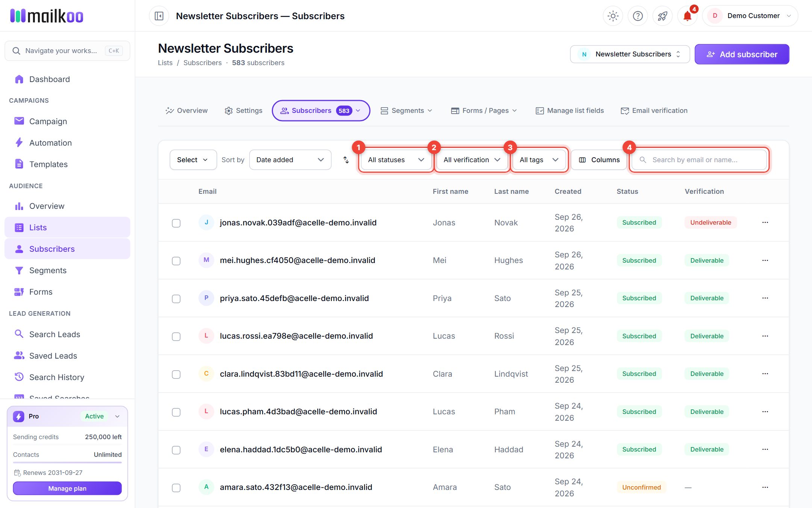Open Automation from the sidebar
Screen dimensions: 812x508
(67, 143)
